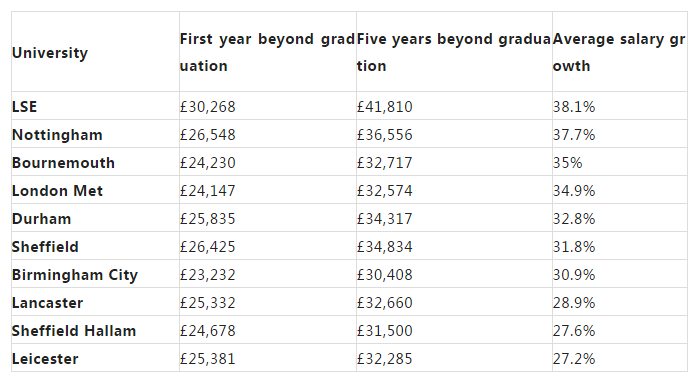Click the £23,232 Birmingham City salary
This screenshot has height=379, width=694.
tap(208, 275)
